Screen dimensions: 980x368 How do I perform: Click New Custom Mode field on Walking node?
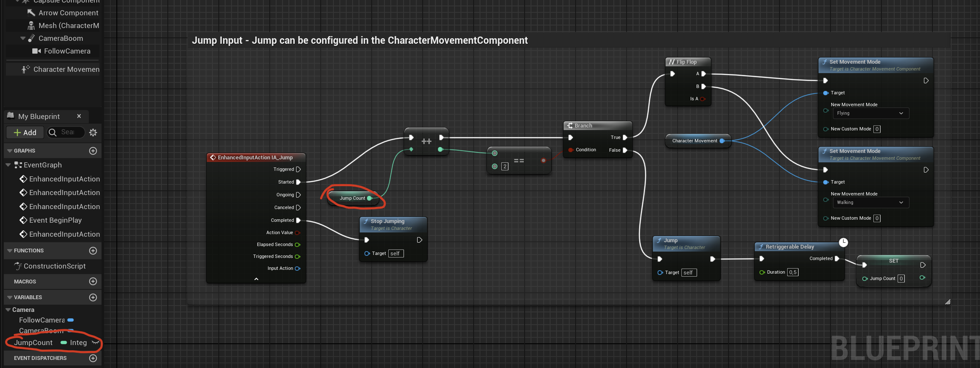click(x=877, y=218)
